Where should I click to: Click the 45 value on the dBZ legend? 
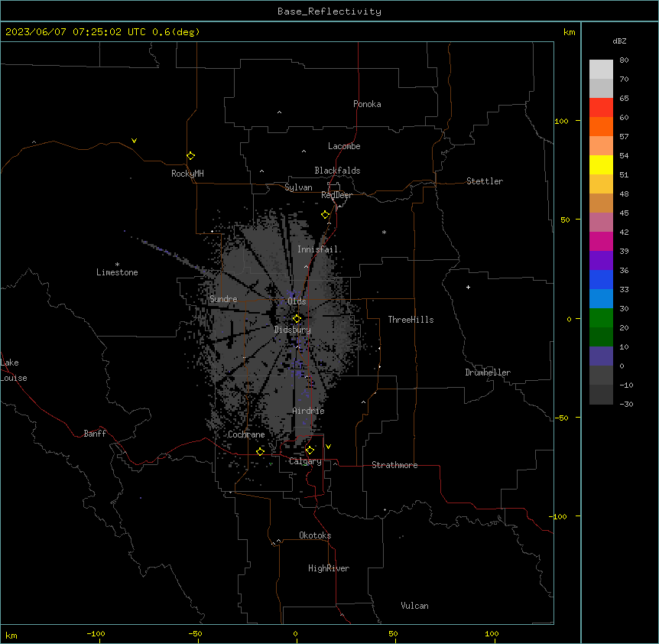pyautogui.click(x=624, y=213)
